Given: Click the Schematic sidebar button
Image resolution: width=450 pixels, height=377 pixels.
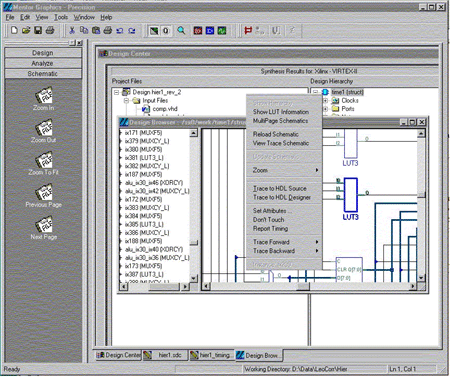Looking at the screenshot, I should point(43,74).
